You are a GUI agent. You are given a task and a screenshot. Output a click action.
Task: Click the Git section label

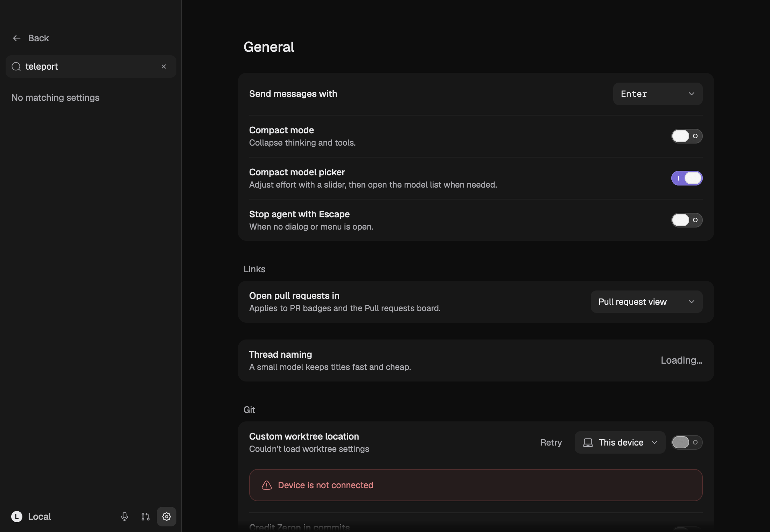(x=249, y=410)
